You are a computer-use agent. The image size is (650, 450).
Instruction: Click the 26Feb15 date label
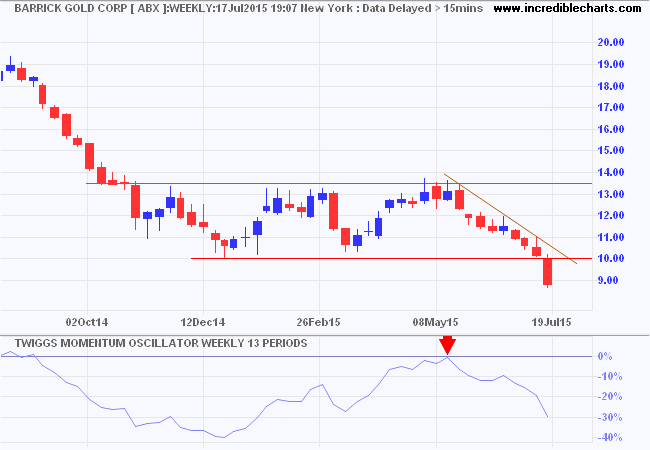click(318, 322)
